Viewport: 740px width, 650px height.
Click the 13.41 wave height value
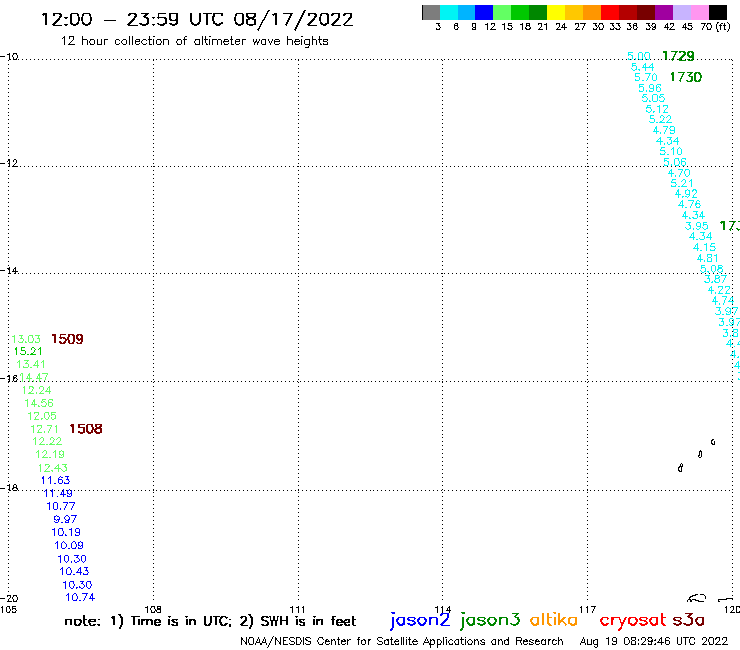[x=31, y=364]
